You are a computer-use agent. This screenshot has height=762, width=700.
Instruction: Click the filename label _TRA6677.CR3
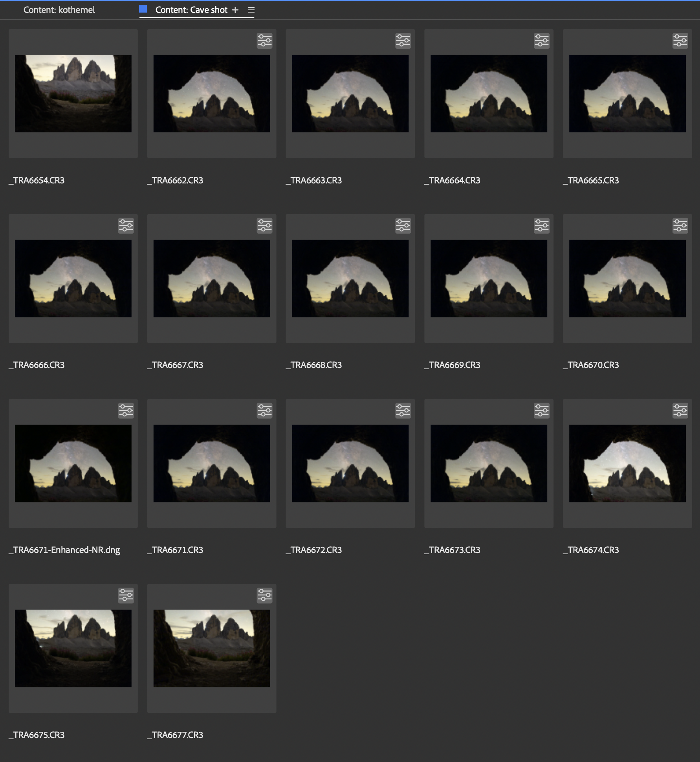point(175,735)
